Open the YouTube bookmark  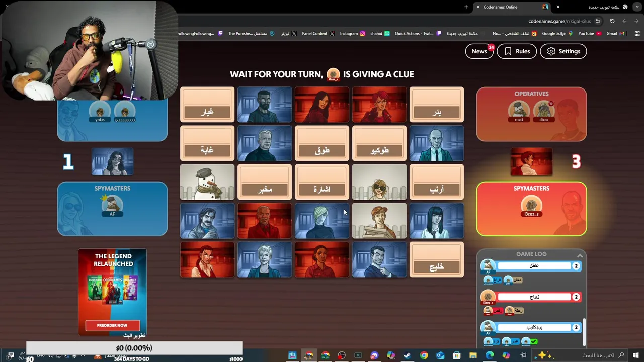pyautogui.click(x=590, y=34)
